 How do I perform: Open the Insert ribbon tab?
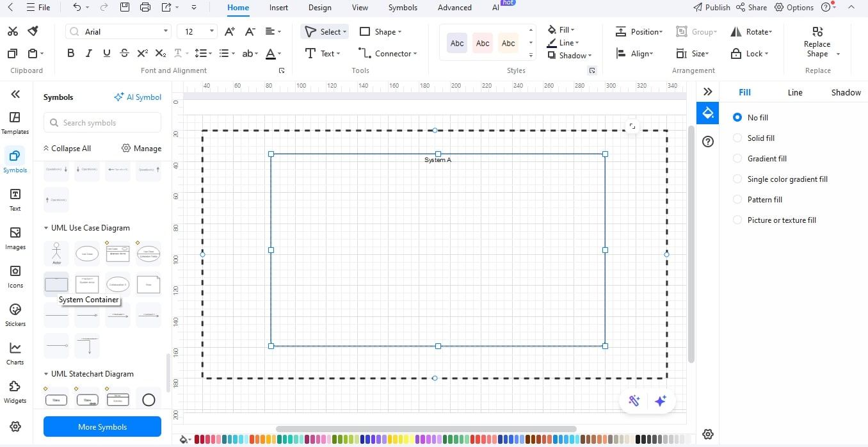(x=278, y=8)
